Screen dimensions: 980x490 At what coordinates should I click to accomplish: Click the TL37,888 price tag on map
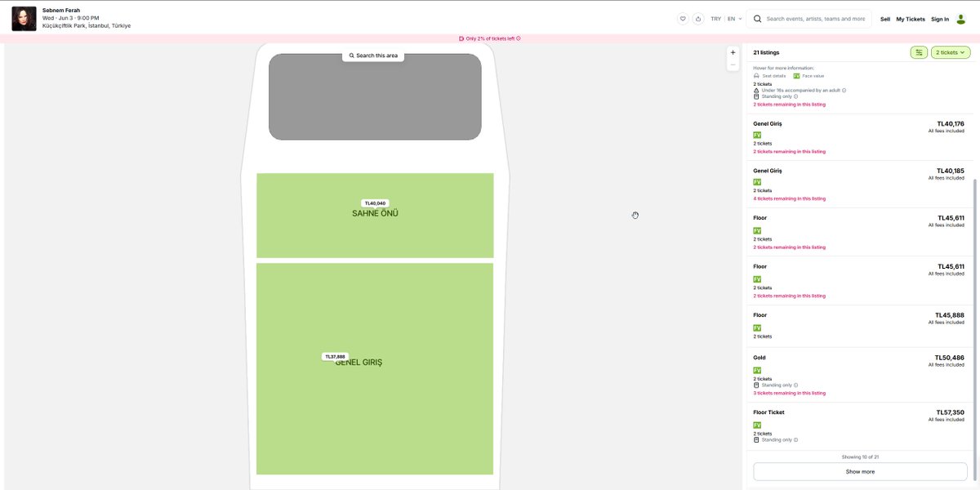point(335,357)
